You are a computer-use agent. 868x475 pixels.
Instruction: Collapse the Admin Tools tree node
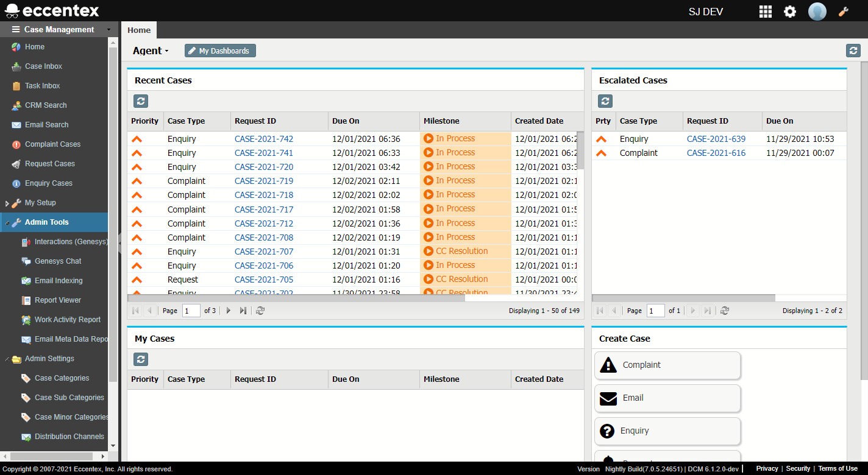point(7,223)
